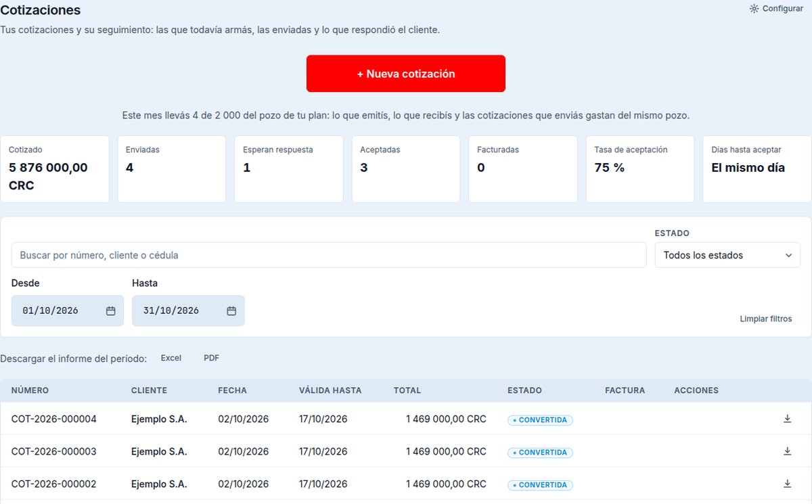Select the Esperan respuesta summary card
The height and width of the screenshot is (504, 812).
pyautogui.click(x=289, y=169)
